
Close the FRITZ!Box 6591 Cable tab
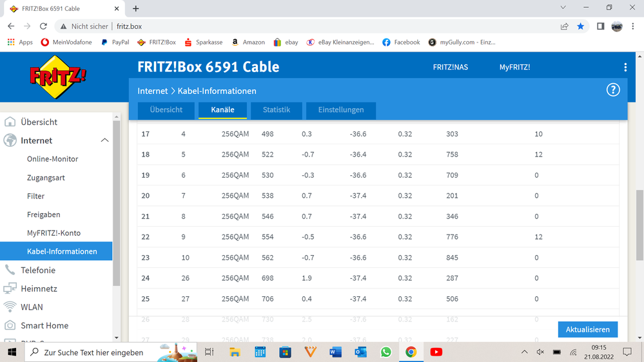(117, 8)
